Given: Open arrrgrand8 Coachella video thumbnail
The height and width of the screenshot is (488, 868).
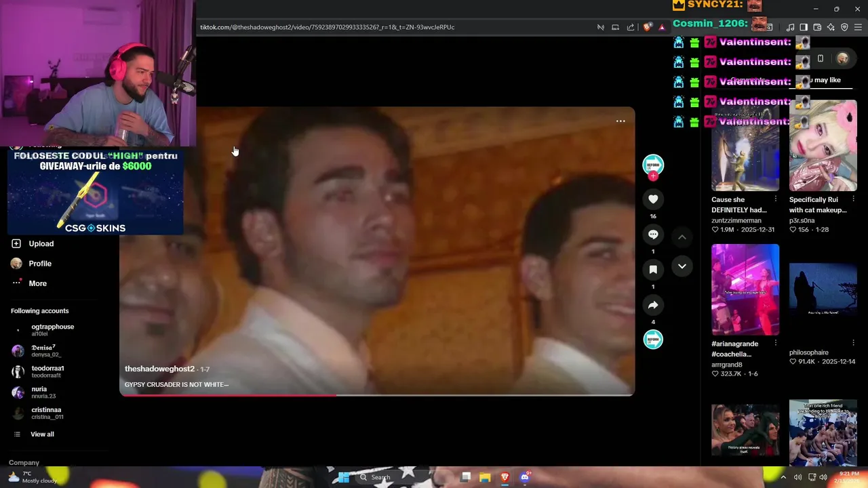Looking at the screenshot, I should click(x=745, y=289).
